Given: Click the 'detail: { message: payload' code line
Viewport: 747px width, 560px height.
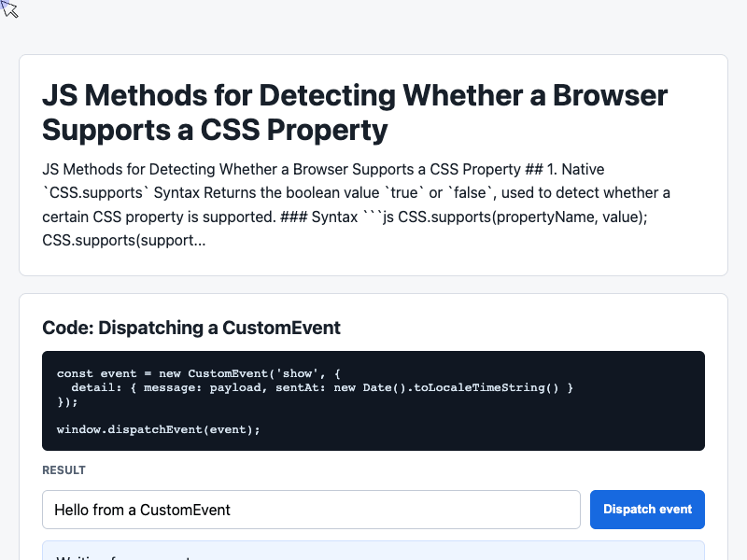Looking at the screenshot, I should (x=322, y=387).
